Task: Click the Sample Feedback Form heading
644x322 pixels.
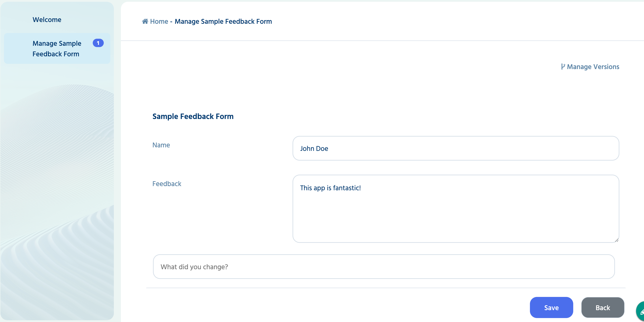Action: pyautogui.click(x=193, y=116)
